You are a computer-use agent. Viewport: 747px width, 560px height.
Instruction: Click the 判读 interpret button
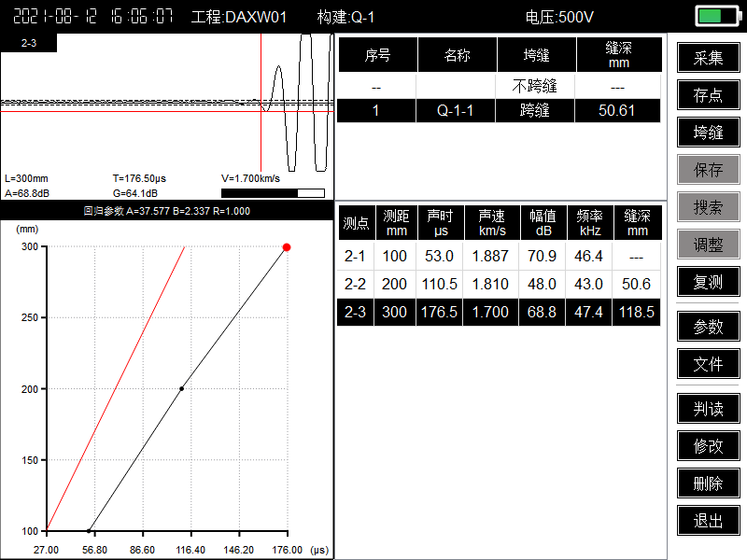click(x=708, y=409)
